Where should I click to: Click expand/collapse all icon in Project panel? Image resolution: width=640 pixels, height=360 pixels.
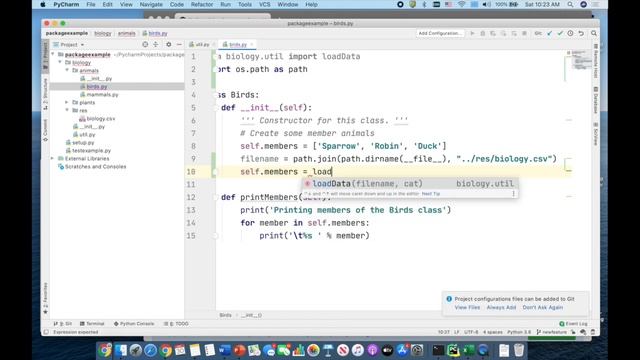point(156,44)
